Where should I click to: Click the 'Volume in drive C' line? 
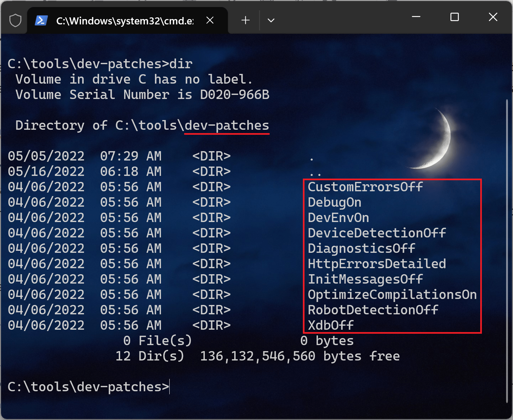point(134,79)
